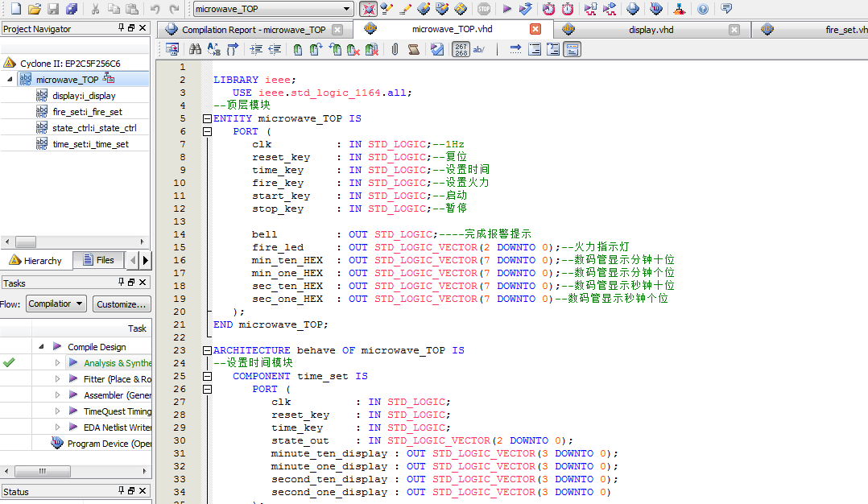Collapse the ARCHITECTURE behave code fold
868x504 pixels.
point(207,350)
